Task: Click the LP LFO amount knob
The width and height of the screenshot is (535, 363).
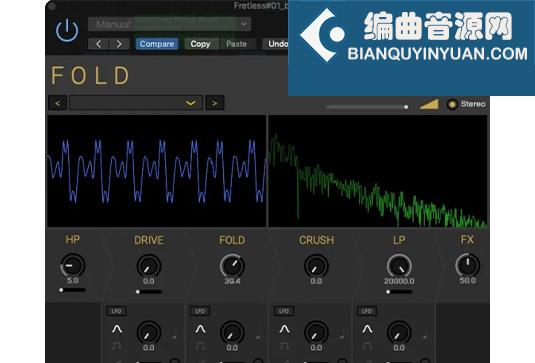Action: coord(399,333)
